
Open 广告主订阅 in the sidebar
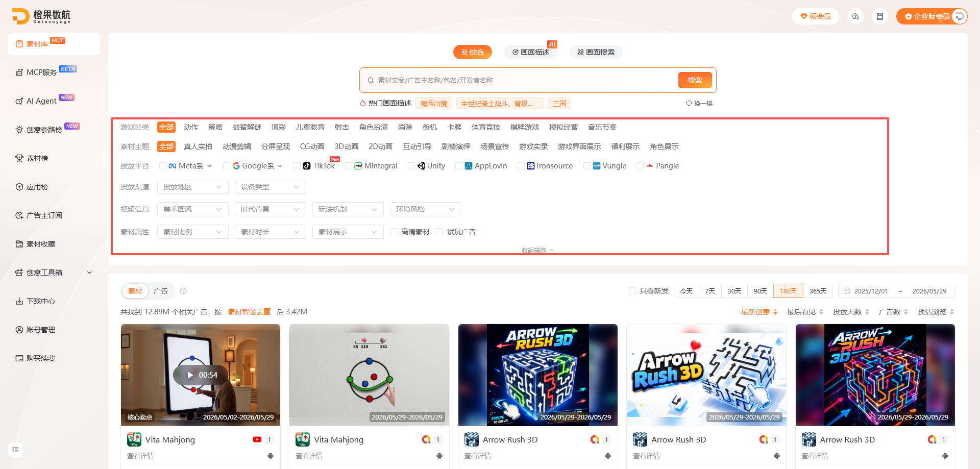click(54, 215)
